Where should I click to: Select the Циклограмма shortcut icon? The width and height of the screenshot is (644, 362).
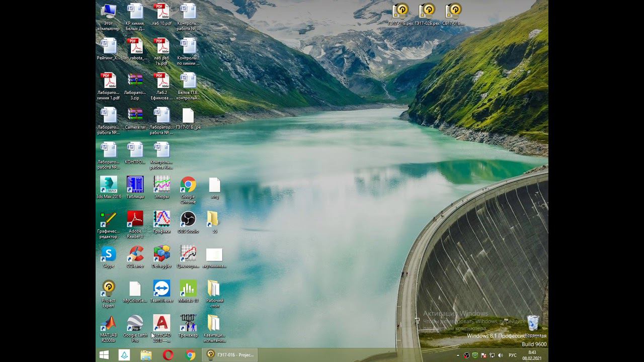[188, 257]
